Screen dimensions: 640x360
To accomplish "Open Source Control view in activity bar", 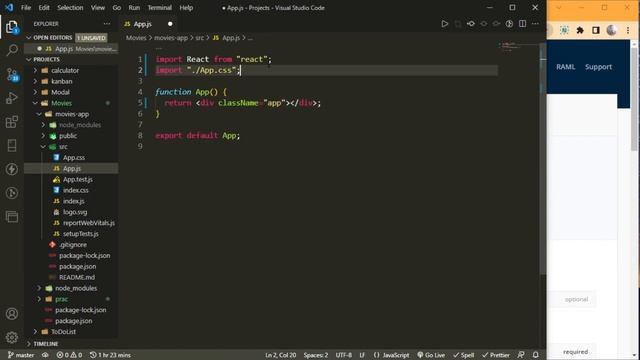I will [x=12, y=74].
